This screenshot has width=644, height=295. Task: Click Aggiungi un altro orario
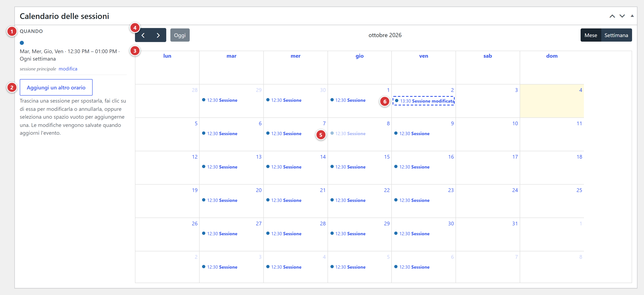[x=56, y=88]
